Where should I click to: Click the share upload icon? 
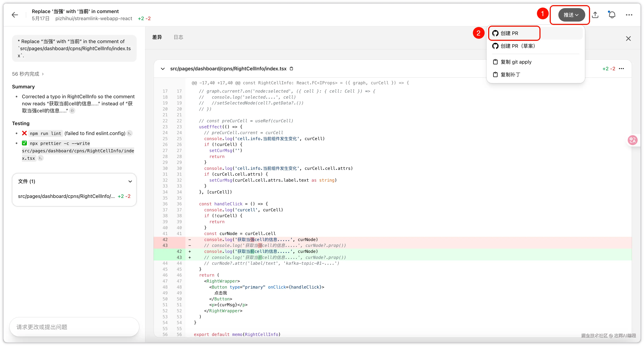(x=595, y=15)
